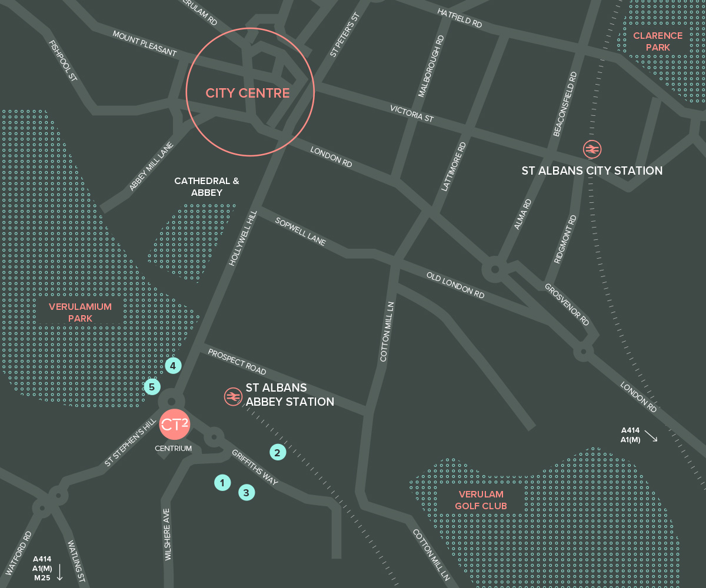Click the ST PETER'S ST road label
This screenshot has width=706, height=588.
pyautogui.click(x=344, y=35)
